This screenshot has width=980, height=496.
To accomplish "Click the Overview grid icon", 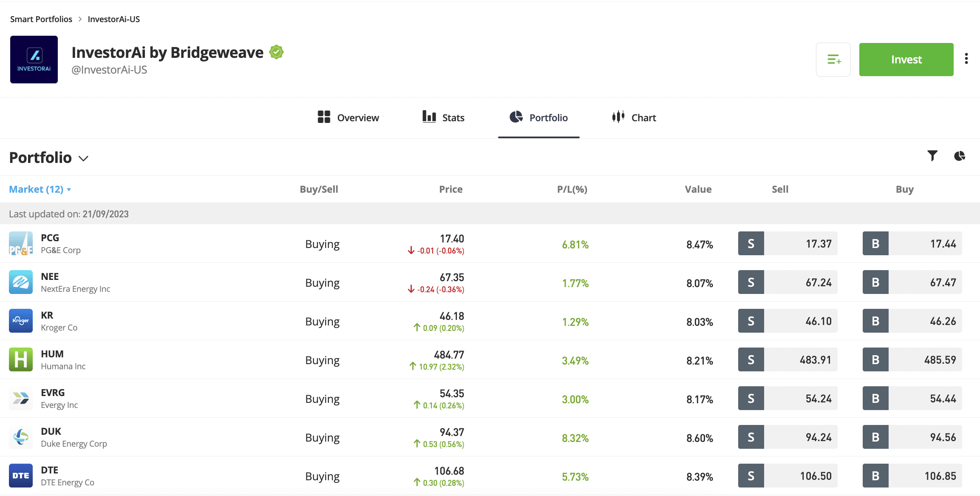I will (x=324, y=117).
